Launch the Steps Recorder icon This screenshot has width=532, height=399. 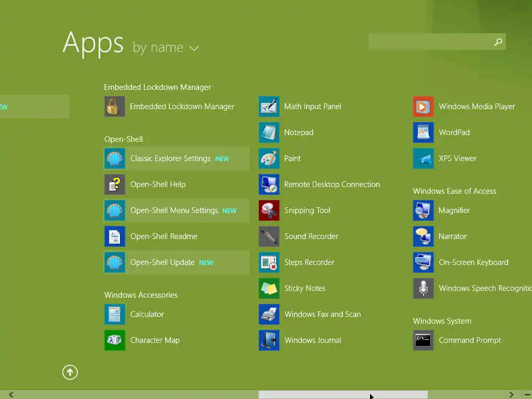tap(269, 262)
